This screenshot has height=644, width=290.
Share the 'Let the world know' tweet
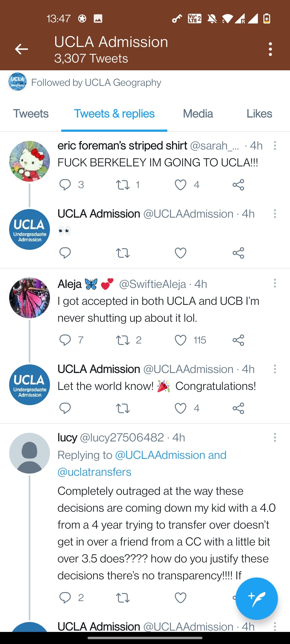coord(238,408)
